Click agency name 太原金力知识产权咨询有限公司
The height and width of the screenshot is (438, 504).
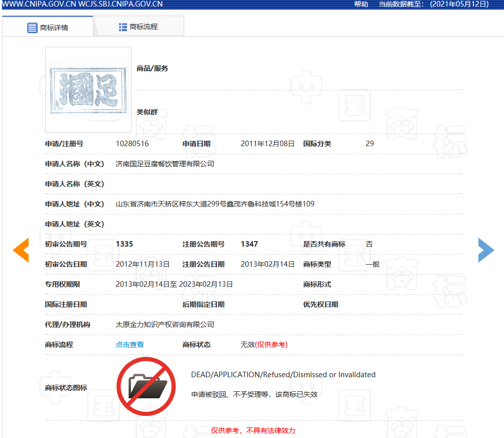(165, 324)
